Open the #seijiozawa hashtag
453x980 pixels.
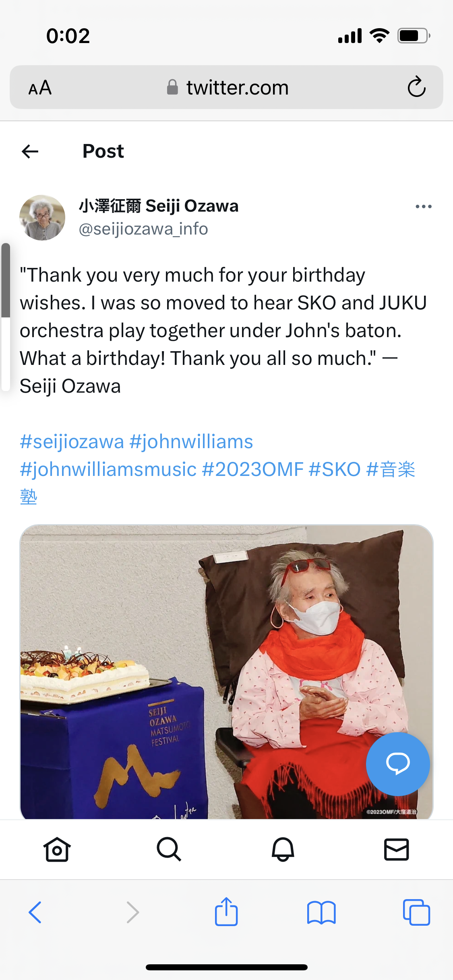click(72, 442)
